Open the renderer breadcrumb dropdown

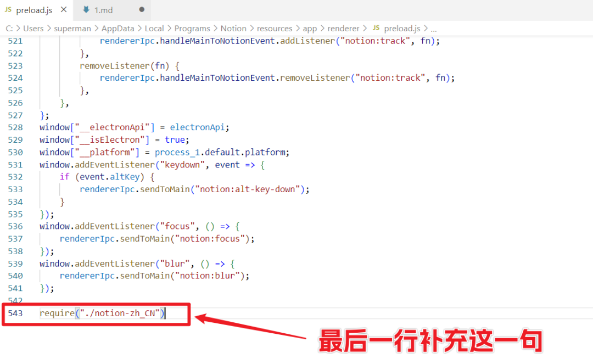coord(343,28)
